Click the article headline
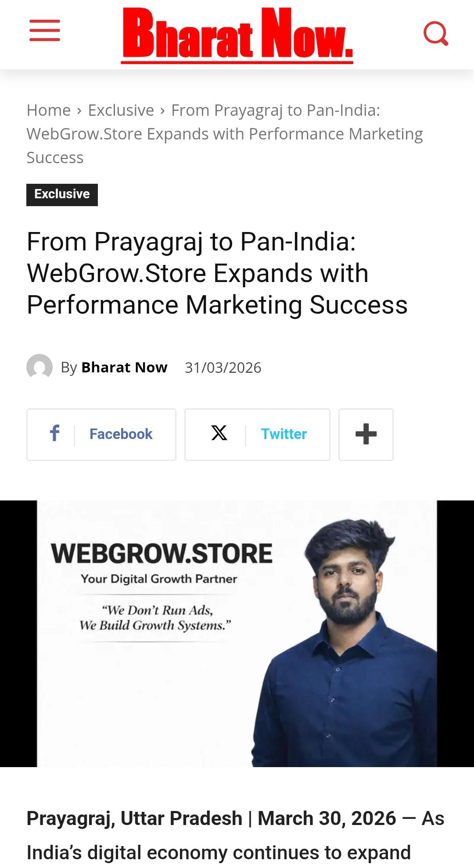 click(217, 273)
